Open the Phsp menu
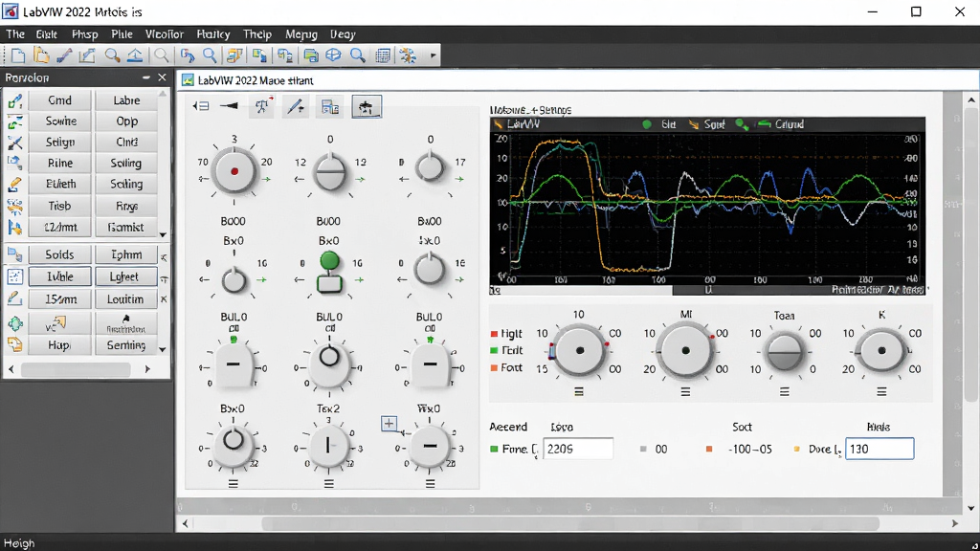Image resolution: width=980 pixels, height=551 pixels. pos(85,34)
